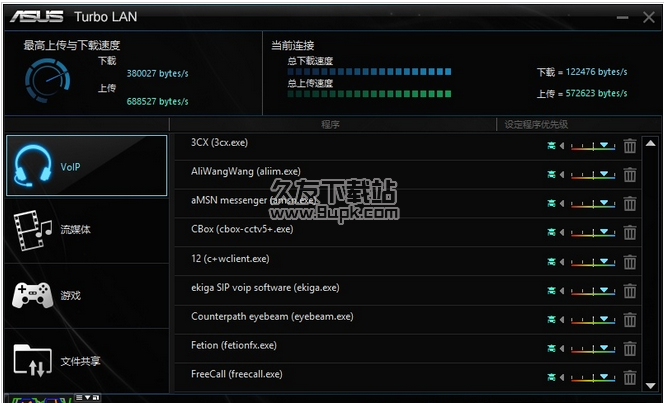Click left arrow on aMSN messenger row
664x403 pixels.
[562, 203]
